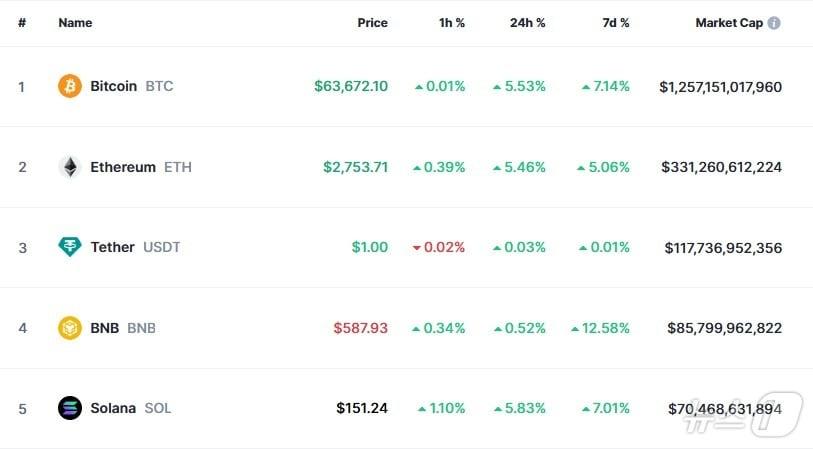Click the Tether USDT logo icon
This screenshot has height=449, width=813.
coord(70,247)
